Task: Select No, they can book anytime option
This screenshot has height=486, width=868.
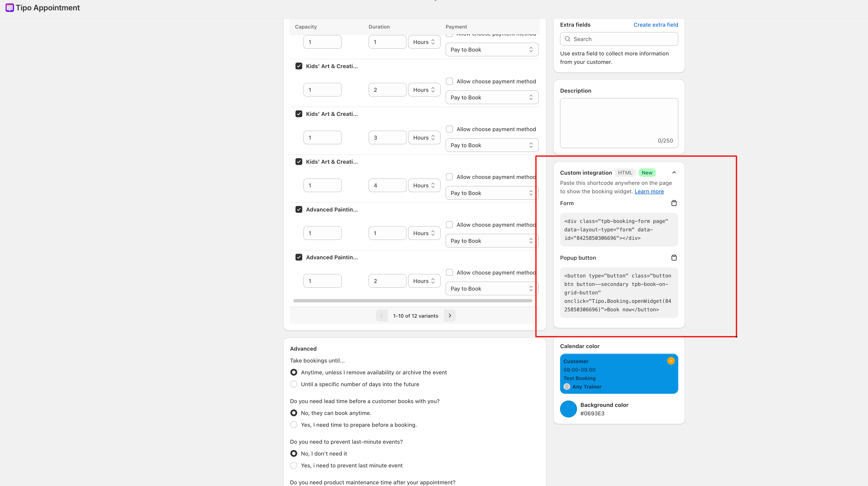Action: tap(294, 413)
